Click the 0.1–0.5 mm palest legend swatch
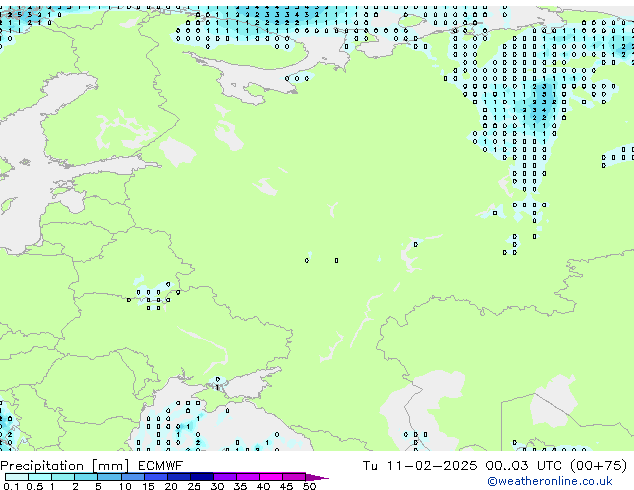Screen dimensions: 634x490 17,477
